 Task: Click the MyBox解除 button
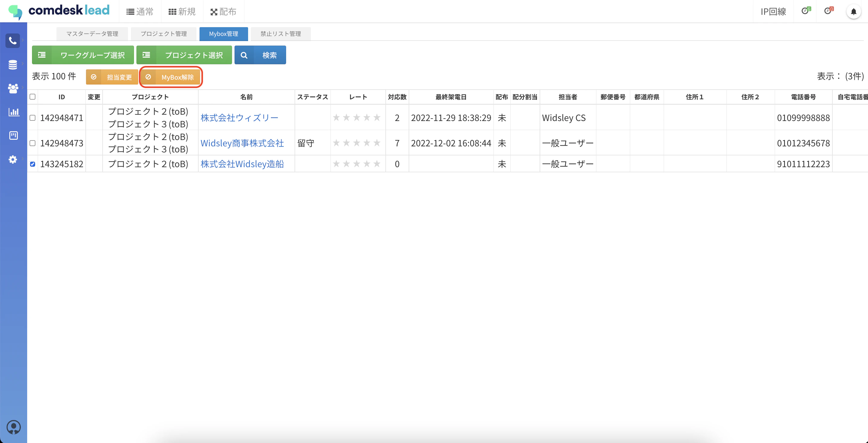coord(171,77)
